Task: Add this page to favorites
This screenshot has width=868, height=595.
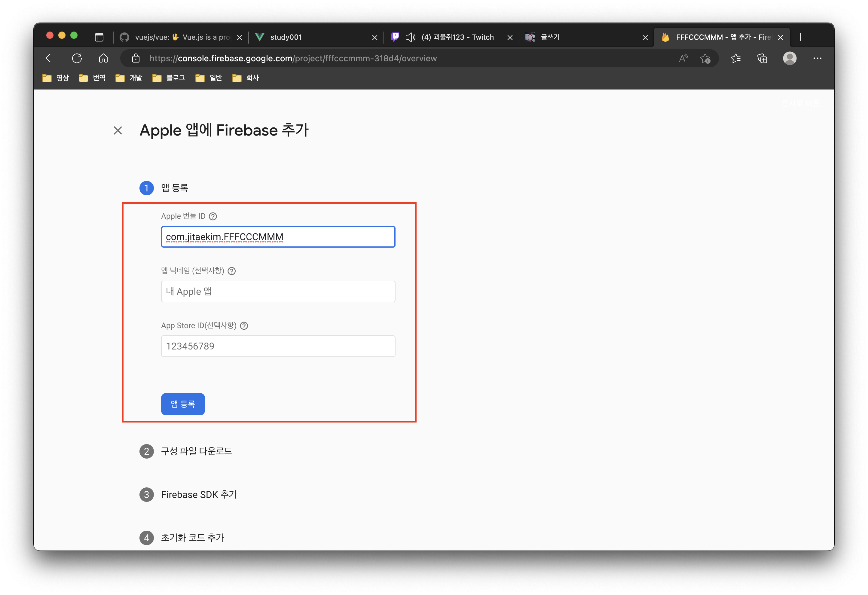Action: tap(705, 58)
